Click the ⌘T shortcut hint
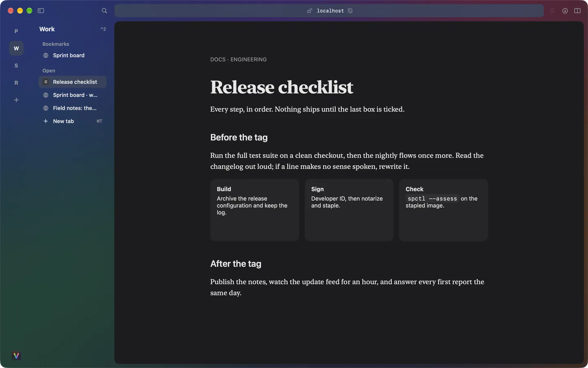The image size is (588, 368). coord(99,121)
